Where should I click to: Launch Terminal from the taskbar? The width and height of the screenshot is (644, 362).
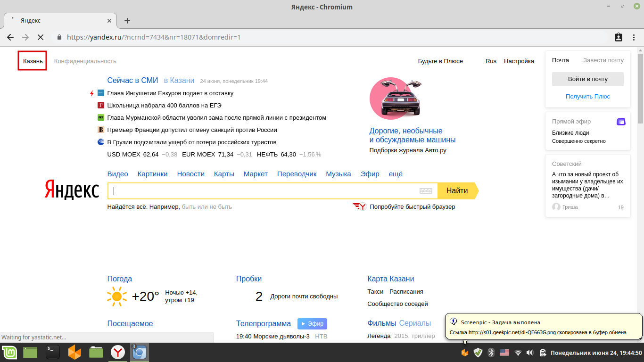(x=53, y=352)
